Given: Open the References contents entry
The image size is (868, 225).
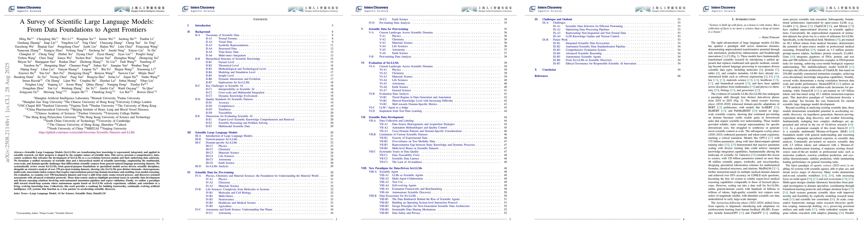Looking at the screenshot, I should [x=541, y=76].
